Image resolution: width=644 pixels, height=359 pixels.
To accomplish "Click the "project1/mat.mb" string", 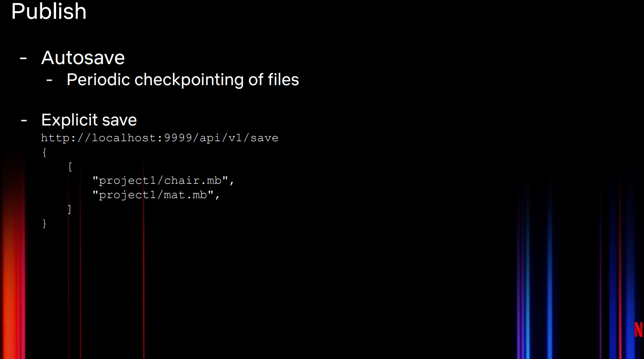I will coord(156,195).
